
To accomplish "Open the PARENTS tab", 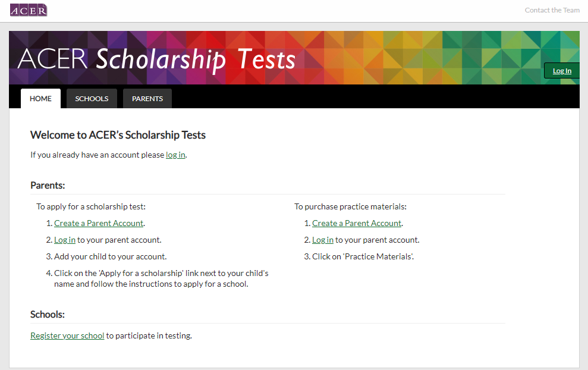I will (147, 99).
